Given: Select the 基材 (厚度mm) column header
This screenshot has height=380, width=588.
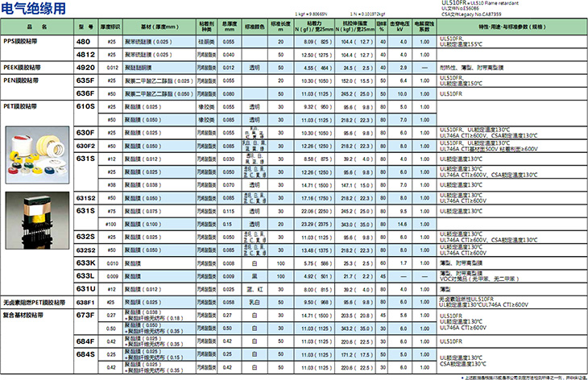Looking at the screenshot, I should tap(159, 27).
